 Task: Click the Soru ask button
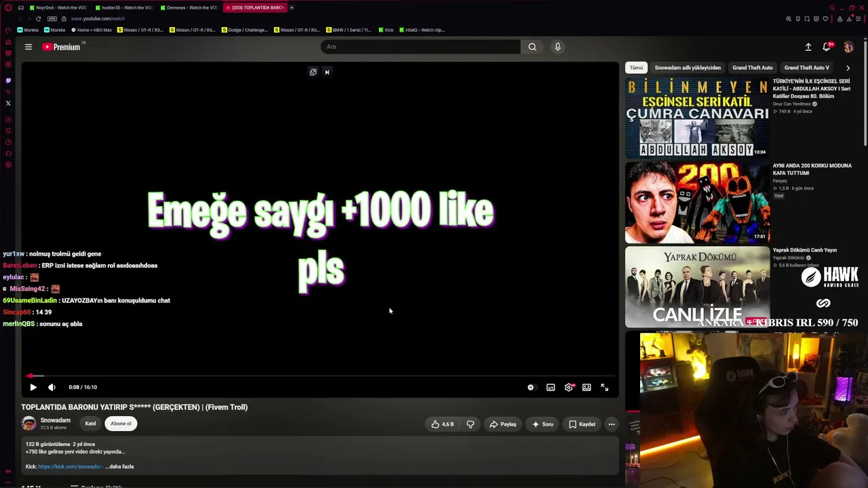coord(542,424)
